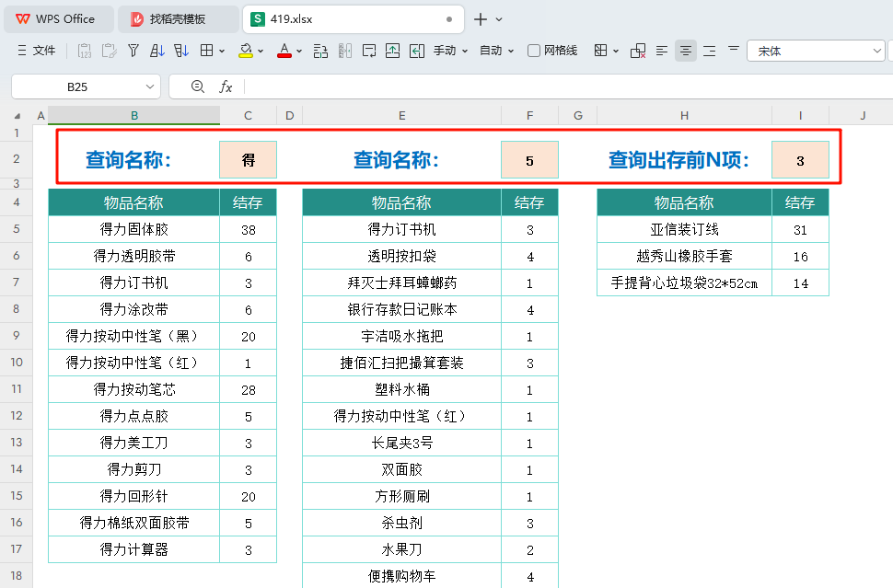Click the Name Box showing B25

coord(77,87)
